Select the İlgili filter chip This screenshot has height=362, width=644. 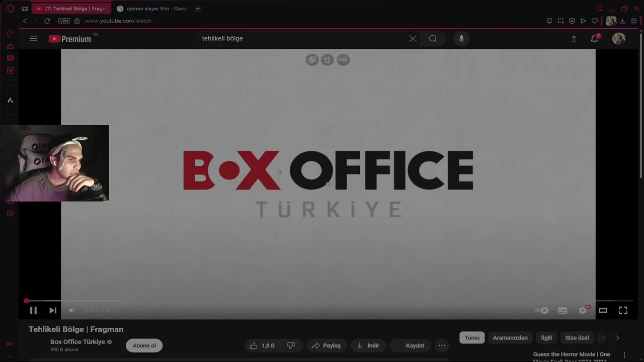(x=546, y=338)
